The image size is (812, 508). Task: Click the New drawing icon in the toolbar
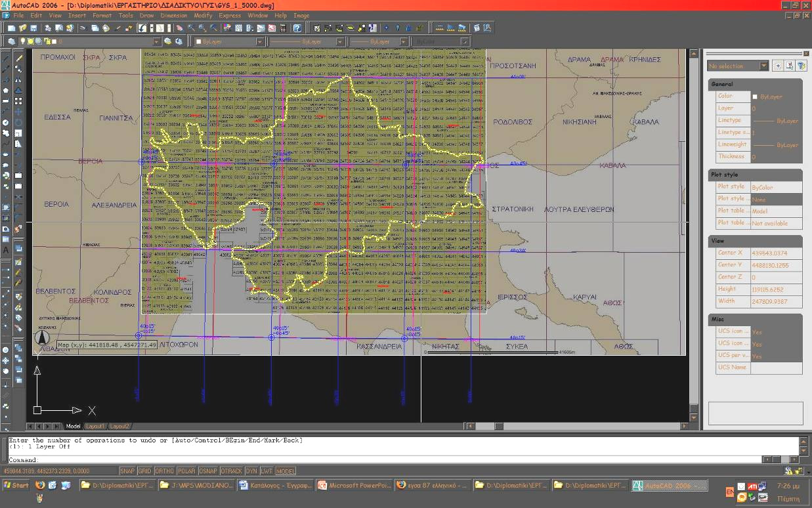click(12, 28)
